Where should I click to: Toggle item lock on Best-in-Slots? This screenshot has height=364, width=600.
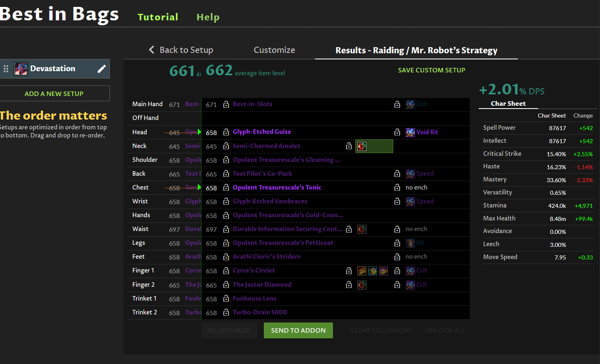pos(226,105)
